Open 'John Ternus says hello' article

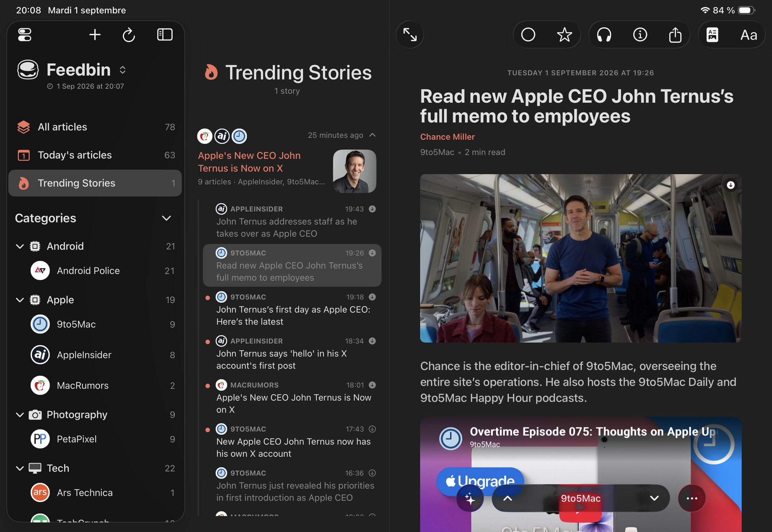292,353
